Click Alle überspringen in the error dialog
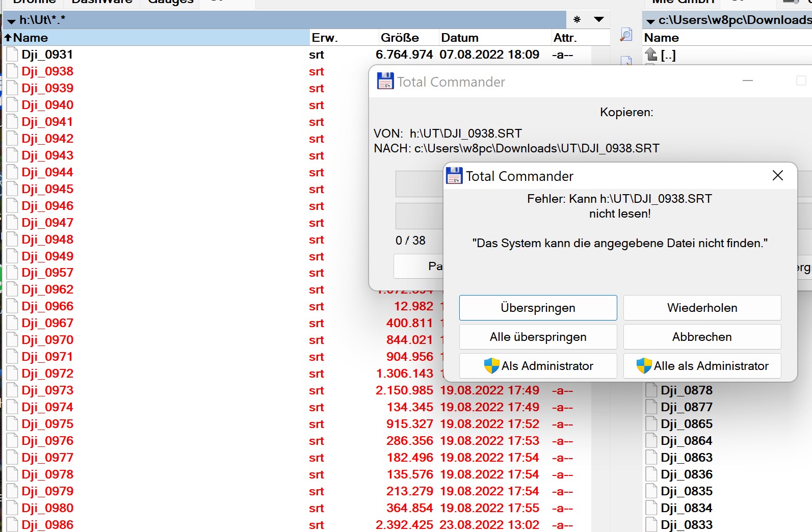This screenshot has height=532, width=812. [538, 337]
